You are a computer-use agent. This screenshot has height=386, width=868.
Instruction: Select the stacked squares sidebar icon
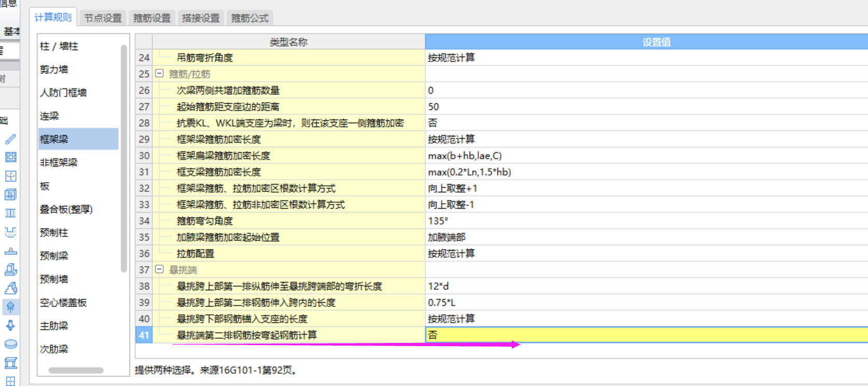pyautogui.click(x=10, y=195)
